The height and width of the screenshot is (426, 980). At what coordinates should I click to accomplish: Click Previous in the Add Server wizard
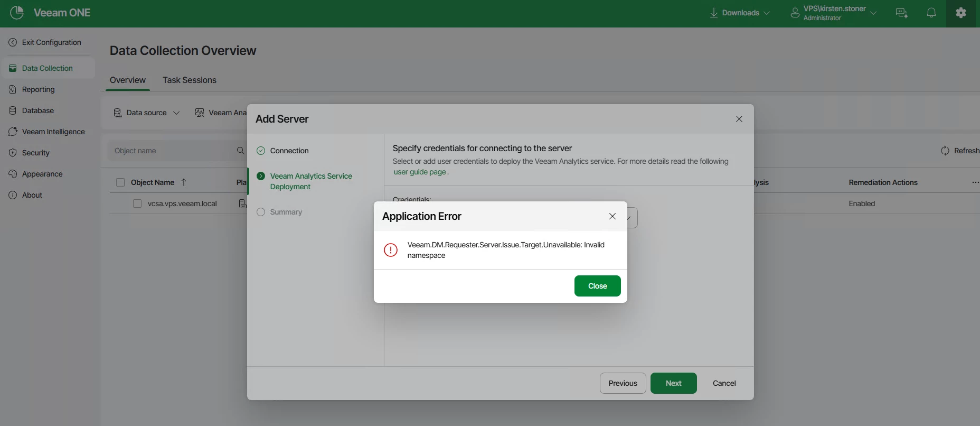[x=623, y=383]
